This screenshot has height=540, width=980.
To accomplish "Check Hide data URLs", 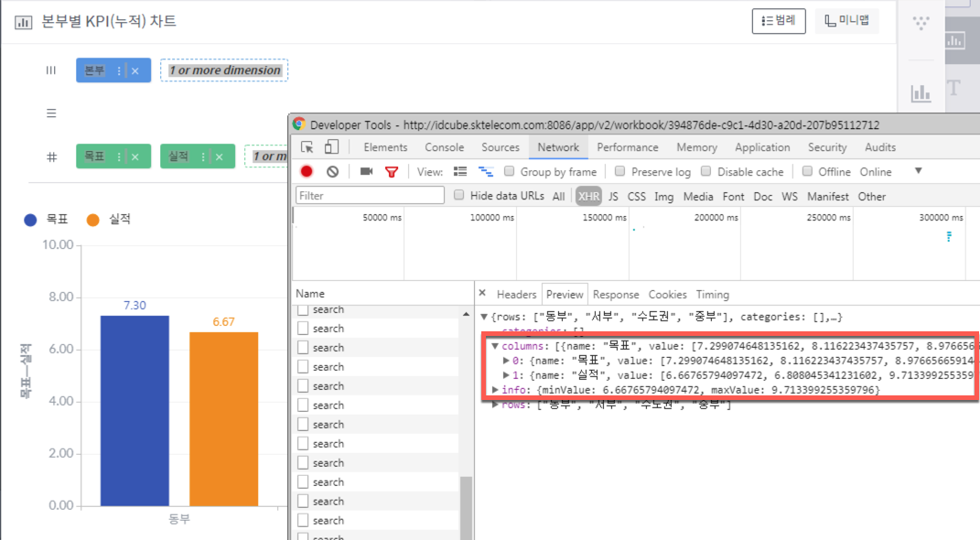I will 458,195.
